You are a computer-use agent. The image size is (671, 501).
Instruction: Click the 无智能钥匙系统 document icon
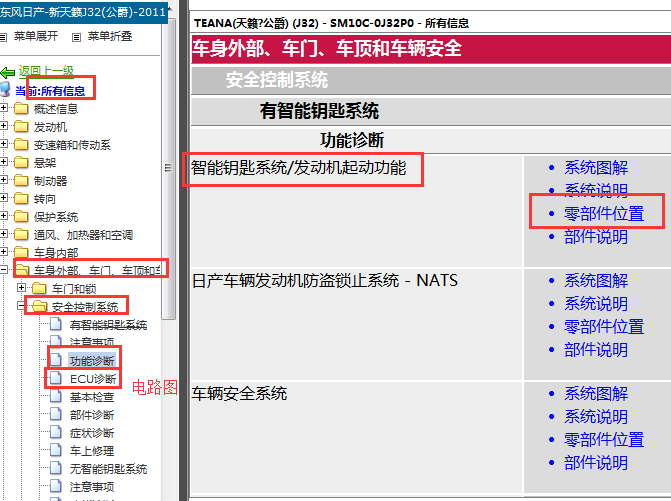(x=56, y=468)
